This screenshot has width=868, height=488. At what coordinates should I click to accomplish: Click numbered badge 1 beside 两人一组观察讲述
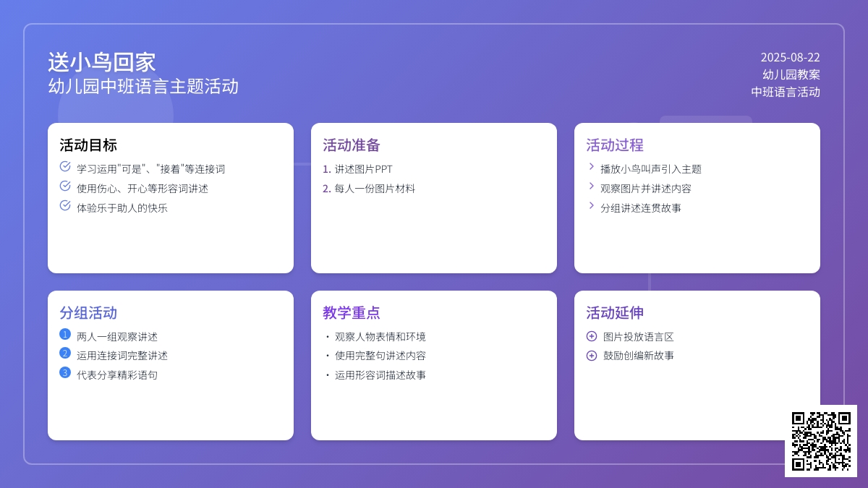[x=65, y=335]
